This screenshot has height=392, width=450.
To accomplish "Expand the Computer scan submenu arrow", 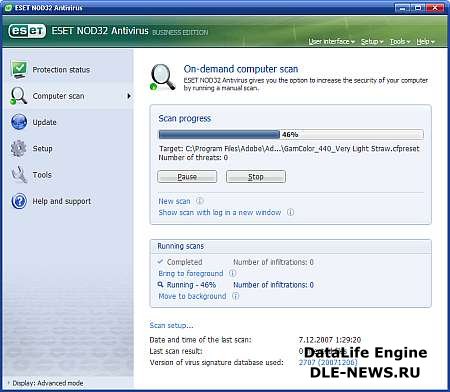I will pos(129,96).
